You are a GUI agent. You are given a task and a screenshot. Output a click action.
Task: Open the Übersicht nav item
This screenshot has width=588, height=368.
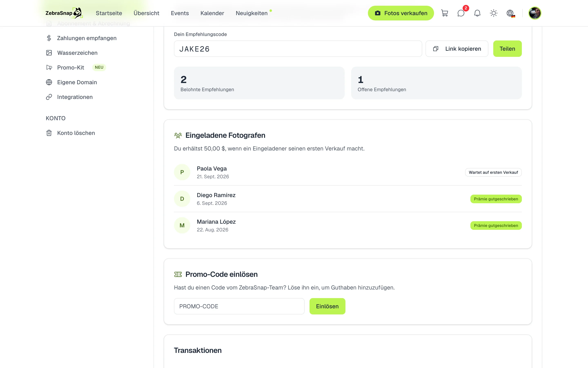pos(146,13)
